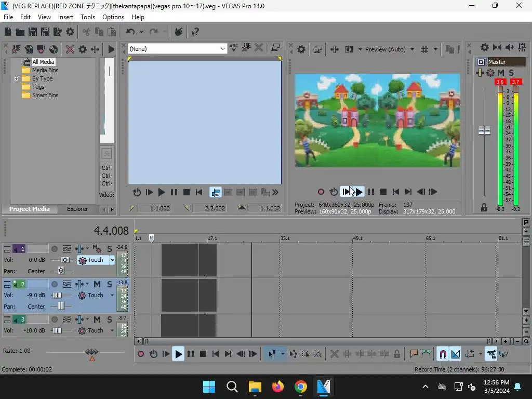
Task: Open the Tools menu
Action: (87, 17)
